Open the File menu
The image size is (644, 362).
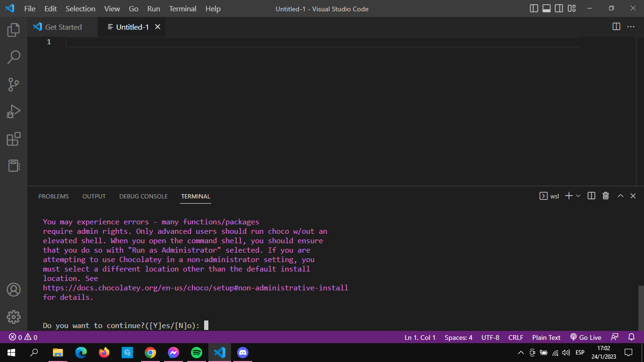pyautogui.click(x=30, y=8)
